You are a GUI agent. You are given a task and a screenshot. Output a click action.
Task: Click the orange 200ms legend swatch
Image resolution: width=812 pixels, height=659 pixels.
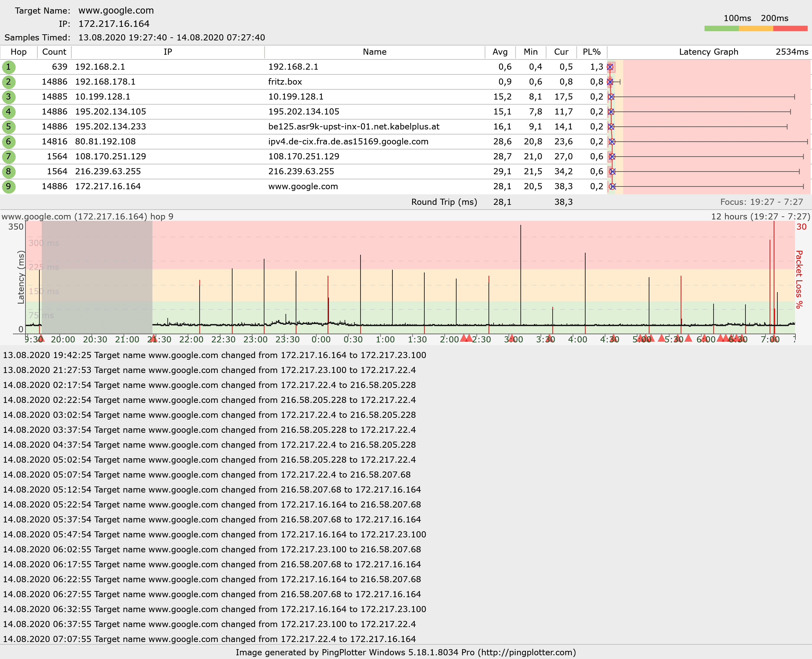[x=756, y=29]
